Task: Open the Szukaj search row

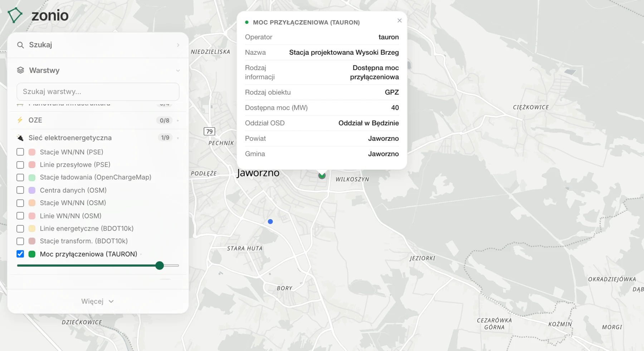Action: tap(98, 45)
